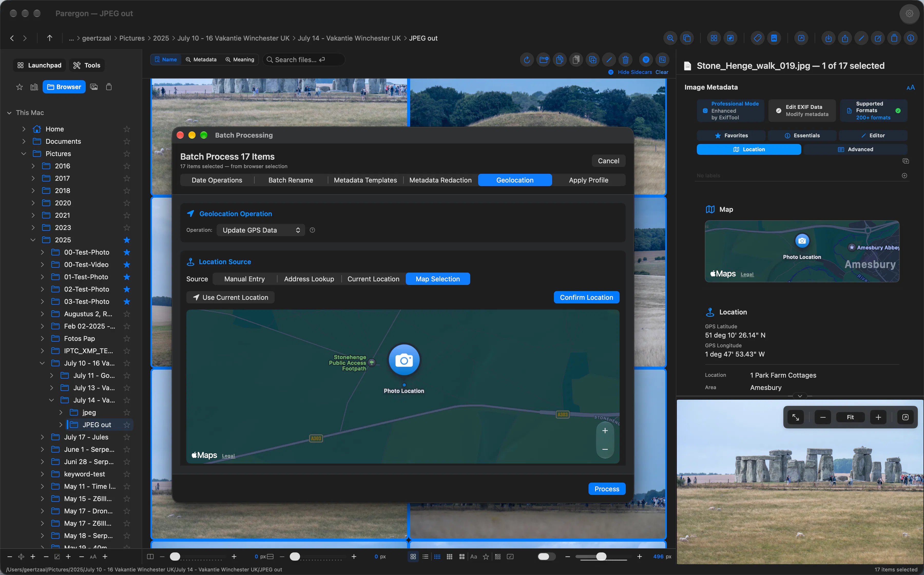The height and width of the screenshot is (575, 924).
Task: Adjust the thumbnail size slider knob
Action: 601,556
